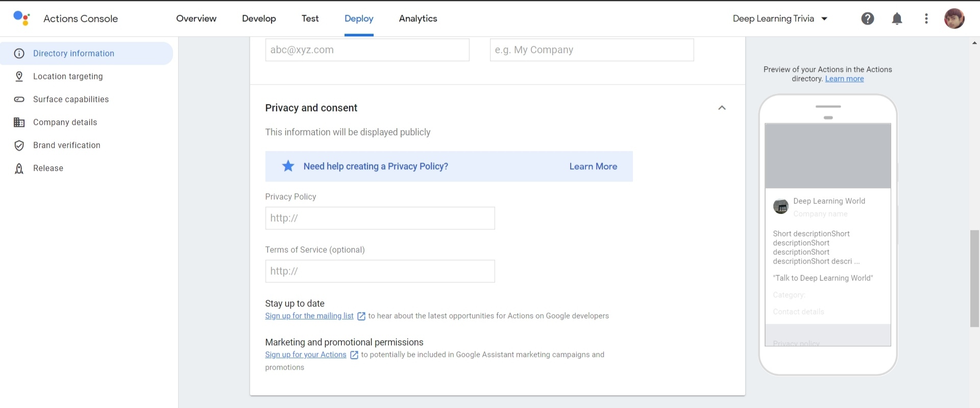Click the user profile avatar

pos(954,19)
